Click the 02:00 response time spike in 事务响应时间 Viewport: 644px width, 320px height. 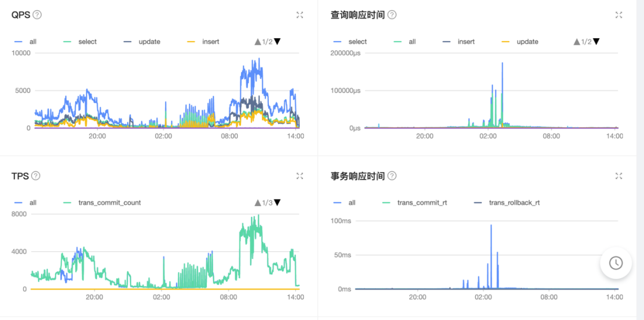(x=491, y=227)
